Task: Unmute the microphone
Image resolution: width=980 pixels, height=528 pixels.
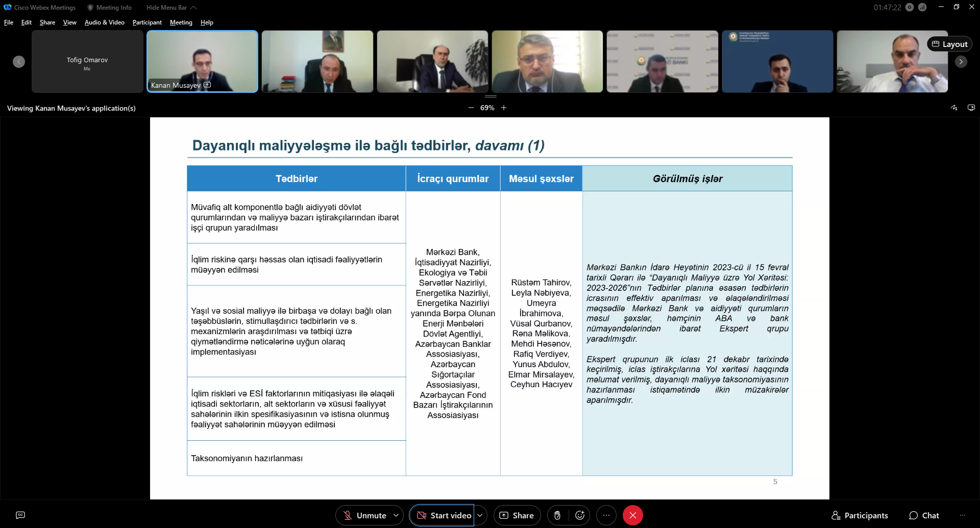Action: point(364,515)
